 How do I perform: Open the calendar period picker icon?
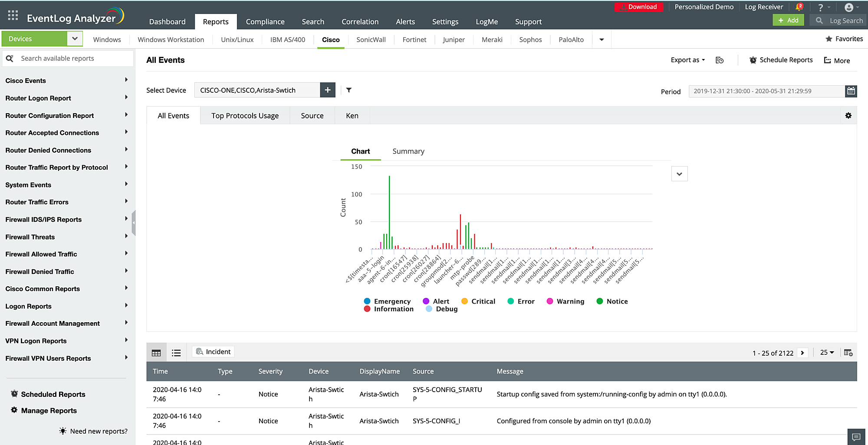tap(851, 91)
